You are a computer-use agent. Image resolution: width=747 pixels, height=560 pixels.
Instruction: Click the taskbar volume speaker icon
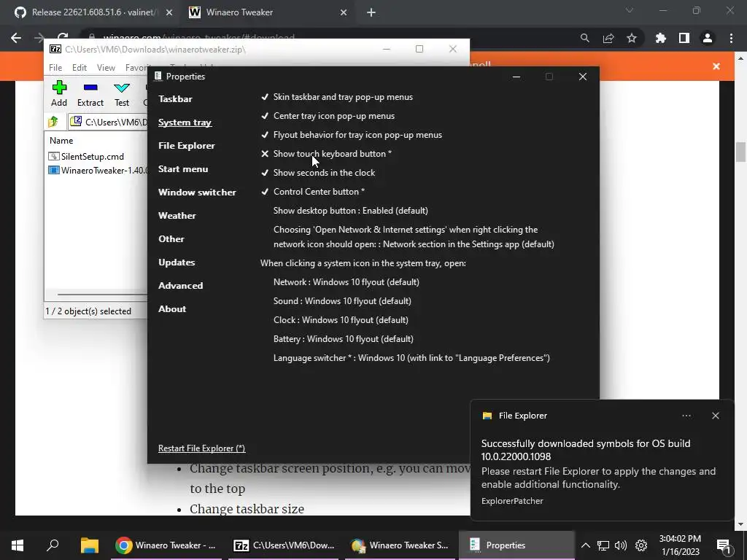(620, 545)
